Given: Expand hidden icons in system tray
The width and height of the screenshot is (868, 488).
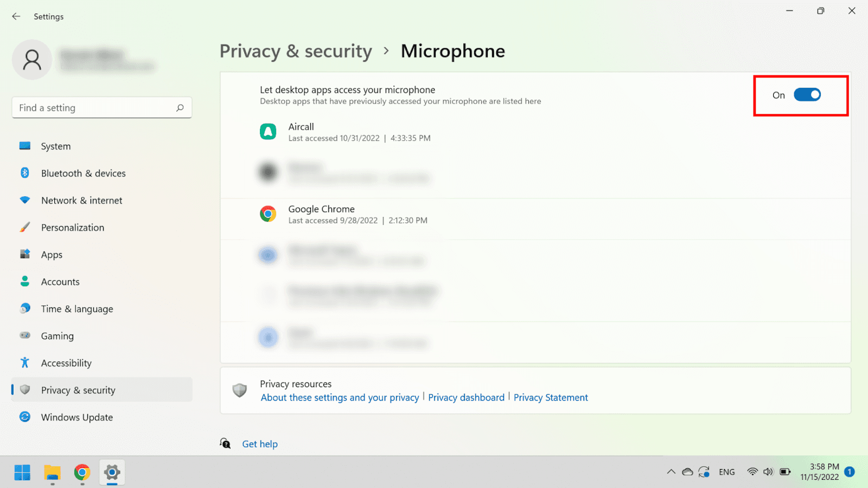Looking at the screenshot, I should pyautogui.click(x=671, y=472).
